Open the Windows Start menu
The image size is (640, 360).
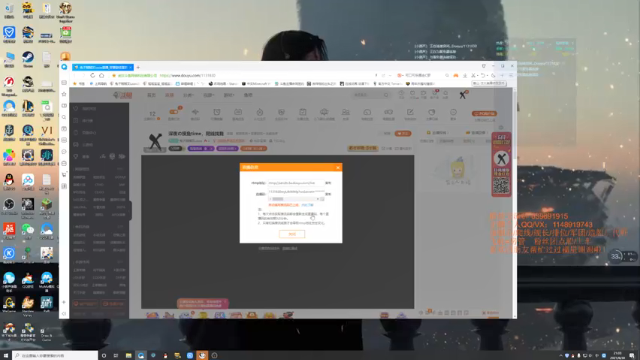(6, 356)
